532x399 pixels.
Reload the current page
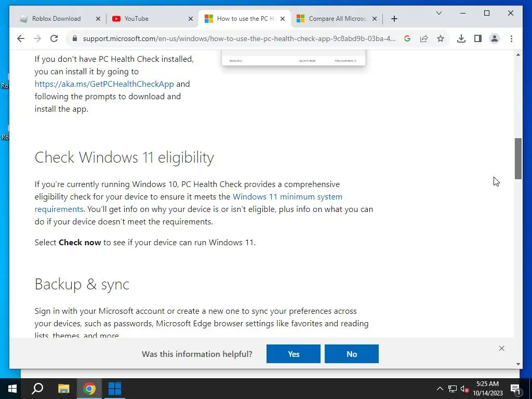54,38
